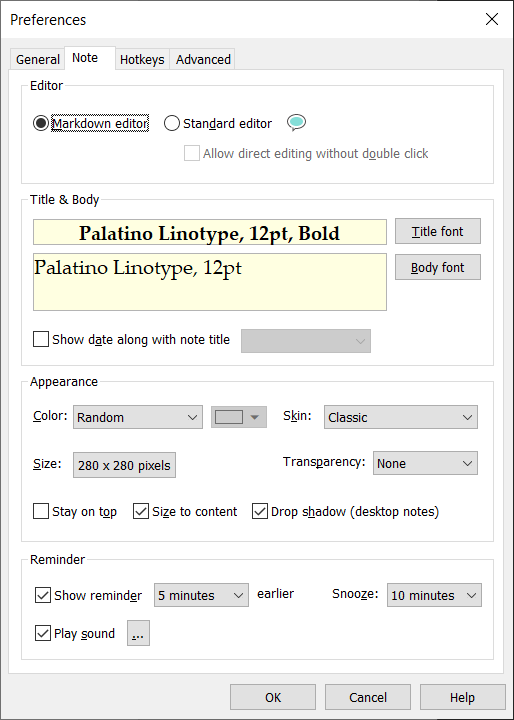Expand the Skin dropdown showing Classic
The image size is (514, 720).
[x=401, y=417]
